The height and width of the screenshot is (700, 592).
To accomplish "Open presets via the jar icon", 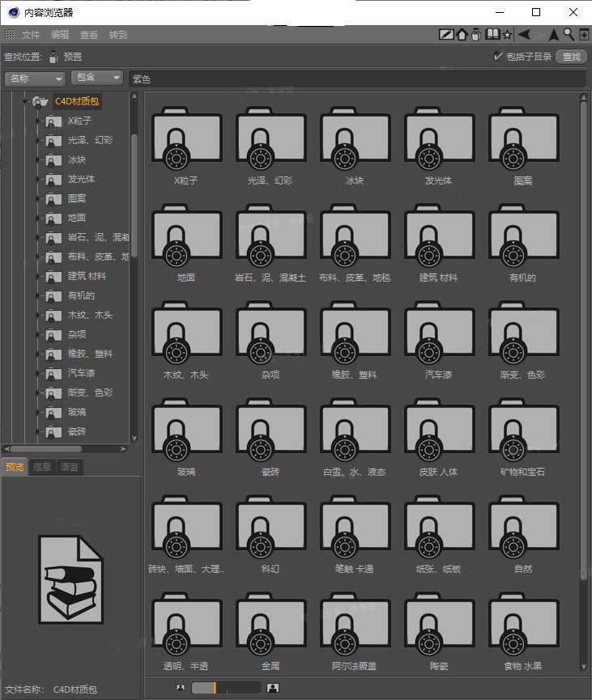I will (476, 34).
